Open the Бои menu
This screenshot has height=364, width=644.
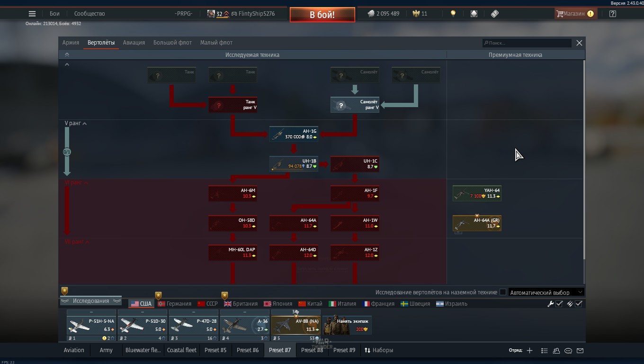(x=54, y=14)
